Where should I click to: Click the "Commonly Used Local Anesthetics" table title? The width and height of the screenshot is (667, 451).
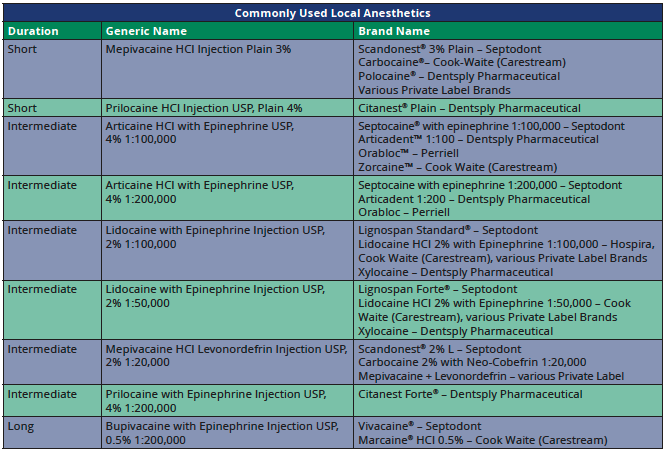(333, 13)
